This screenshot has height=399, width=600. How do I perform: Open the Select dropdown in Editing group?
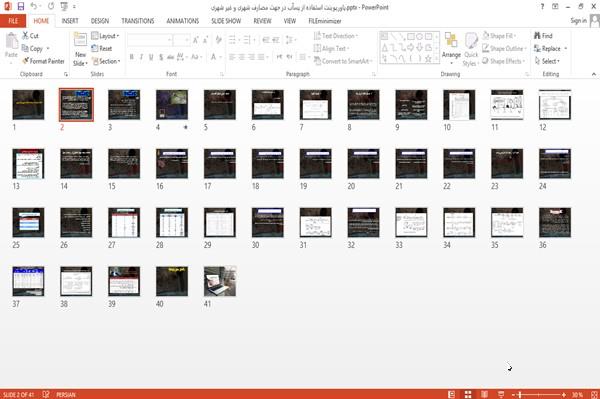tap(547, 61)
